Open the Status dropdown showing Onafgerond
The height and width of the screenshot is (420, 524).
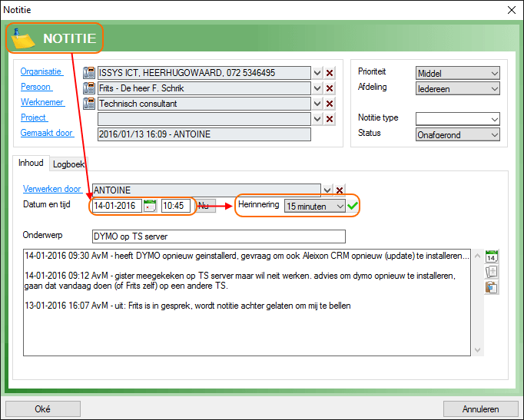click(457, 134)
